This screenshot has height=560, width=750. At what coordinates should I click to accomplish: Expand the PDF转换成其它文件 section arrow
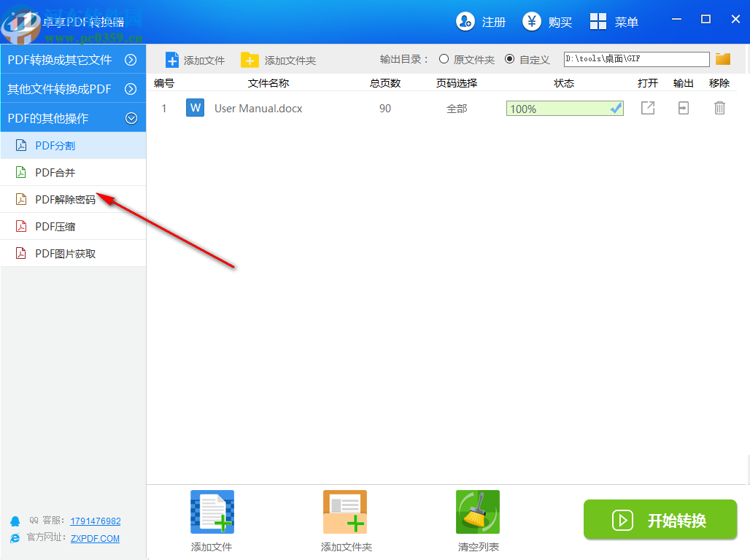(131, 60)
